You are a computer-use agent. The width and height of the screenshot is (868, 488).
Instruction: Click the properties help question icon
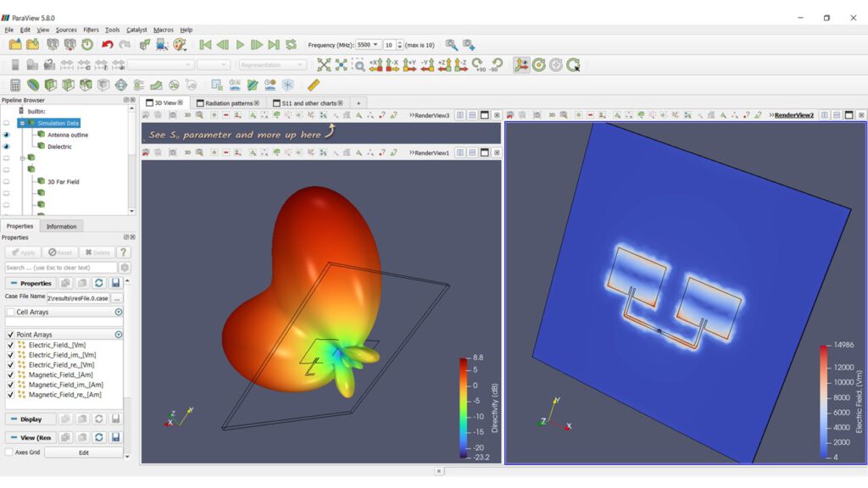[x=124, y=252]
